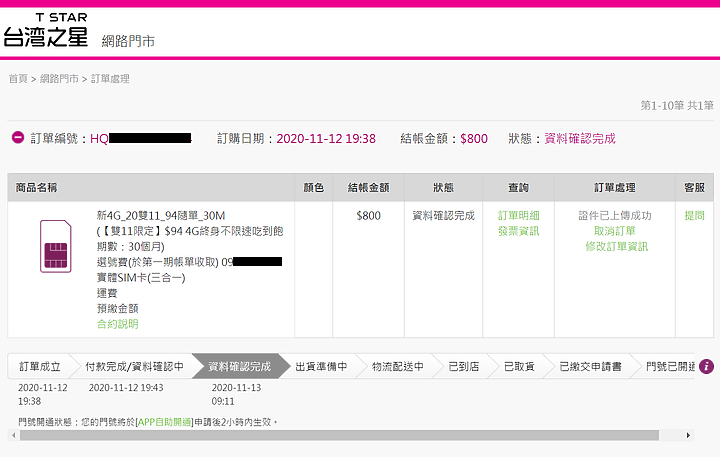Click the horizontal scrollbar thumb

coord(339,435)
